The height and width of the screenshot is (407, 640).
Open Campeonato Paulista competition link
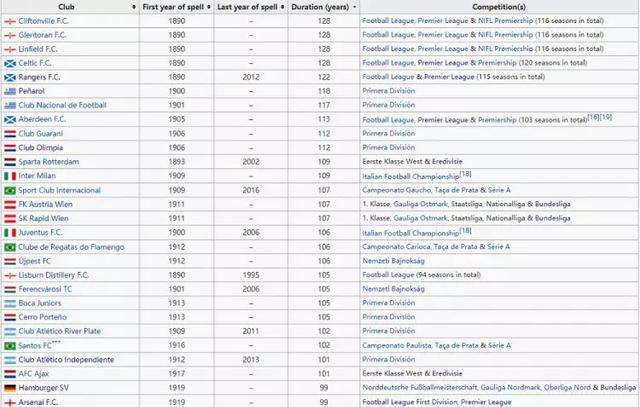pos(397,345)
